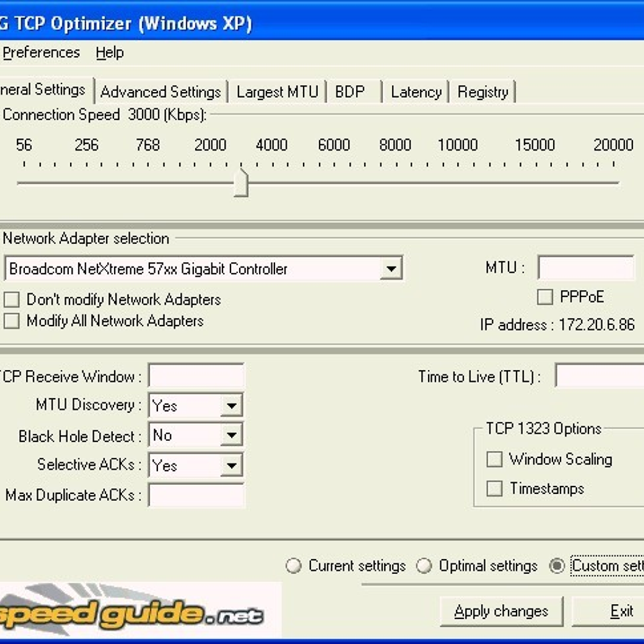Image resolution: width=644 pixels, height=644 pixels.
Task: Switch to the Advanced Settings tab
Action: [x=160, y=92]
